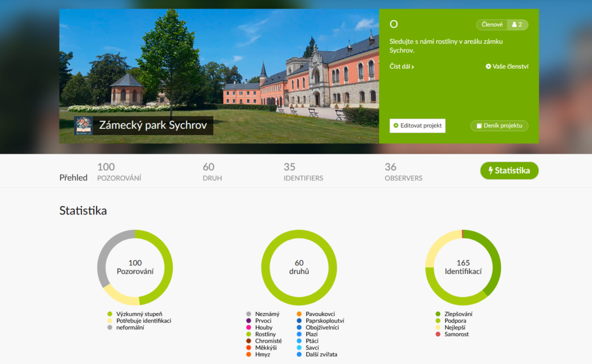This screenshot has height=364, width=592.
Task: Select the Zlepšování legend color dot
Action: [438, 314]
